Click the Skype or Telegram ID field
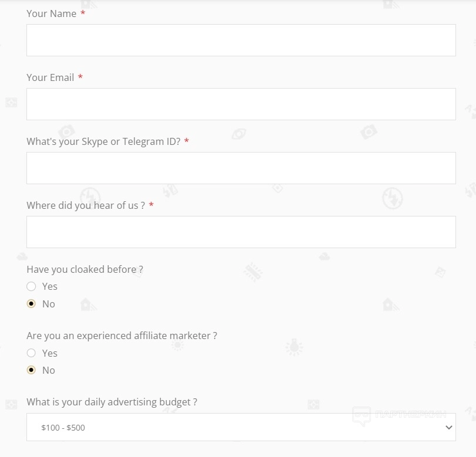The image size is (476, 457). pyautogui.click(x=241, y=168)
